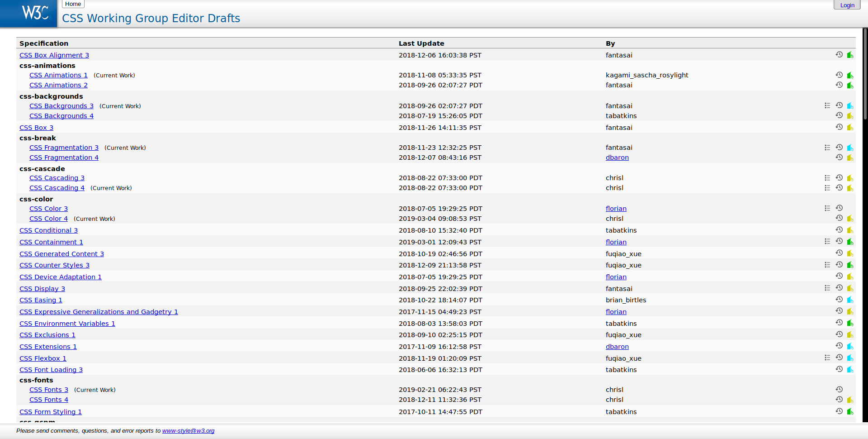Open florian link in CSS Color 3 row
Image resolution: width=868 pixels, height=439 pixels.
616,209
